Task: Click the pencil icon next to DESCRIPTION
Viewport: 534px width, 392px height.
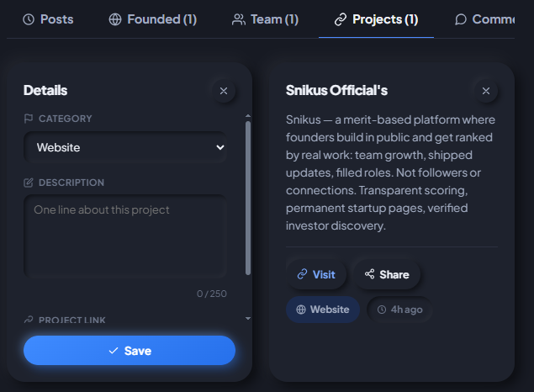Action: (x=29, y=183)
